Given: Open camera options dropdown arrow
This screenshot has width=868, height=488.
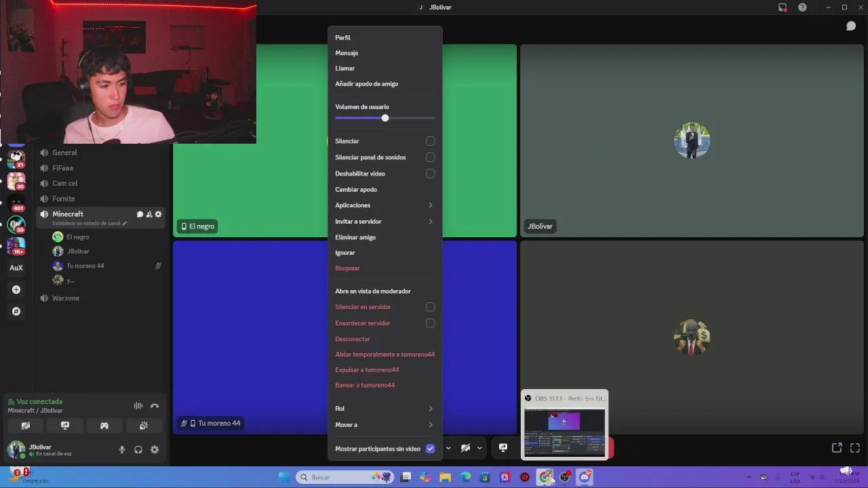Looking at the screenshot, I should click(479, 447).
